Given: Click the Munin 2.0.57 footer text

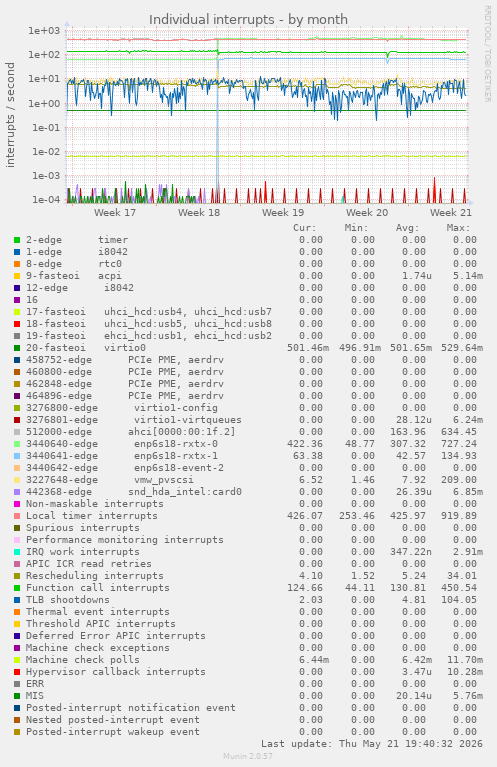Looking at the screenshot, I should (x=248, y=756).
